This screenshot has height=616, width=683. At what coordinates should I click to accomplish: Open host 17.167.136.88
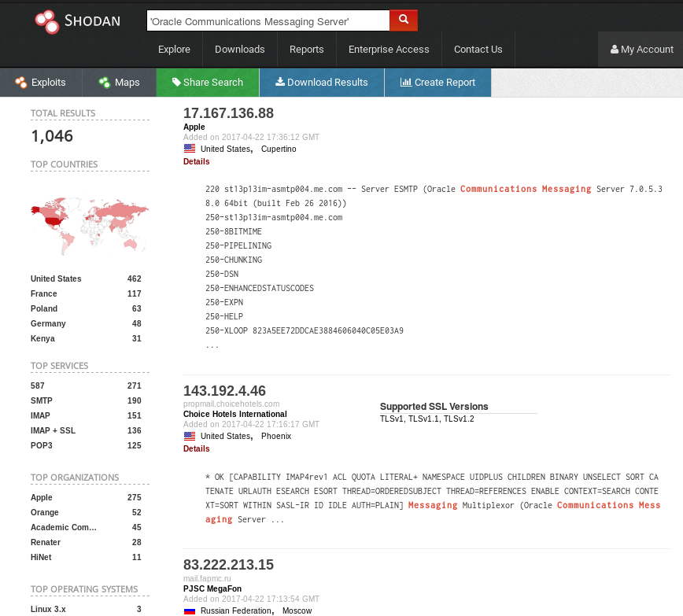[228, 113]
